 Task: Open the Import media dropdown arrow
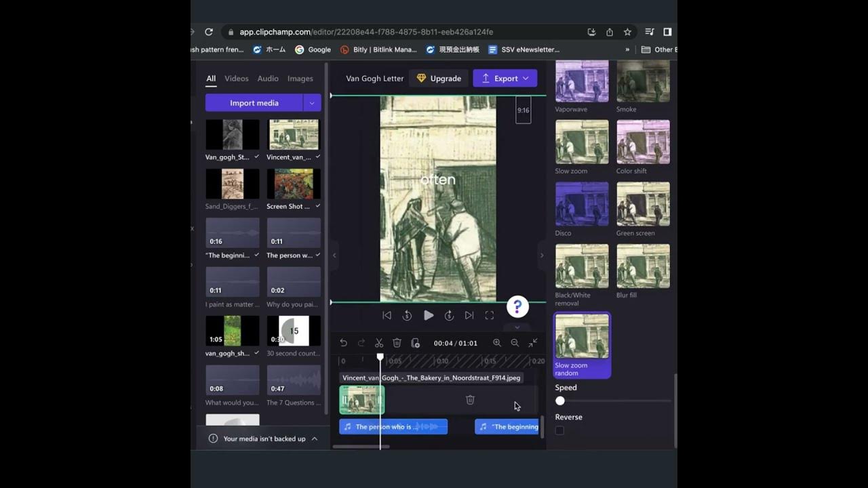tap(312, 103)
